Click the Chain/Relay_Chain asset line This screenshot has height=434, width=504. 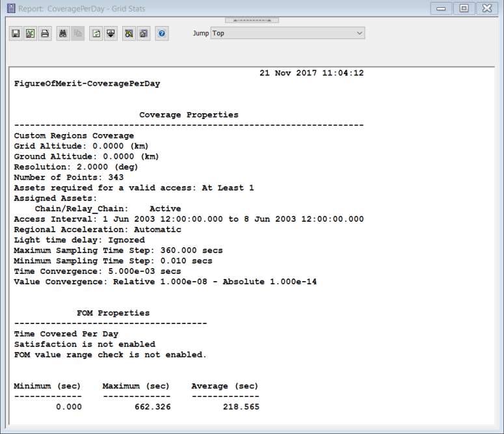click(98, 209)
